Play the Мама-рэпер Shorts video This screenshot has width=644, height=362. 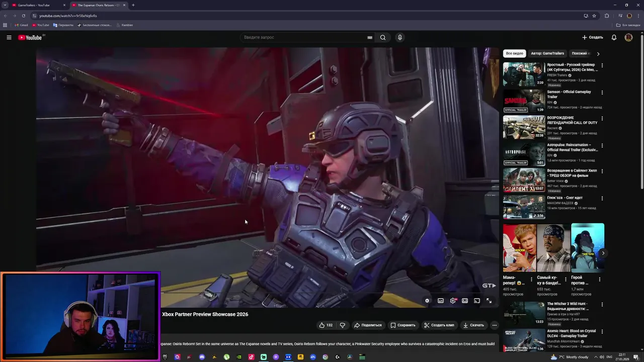pyautogui.click(x=519, y=248)
